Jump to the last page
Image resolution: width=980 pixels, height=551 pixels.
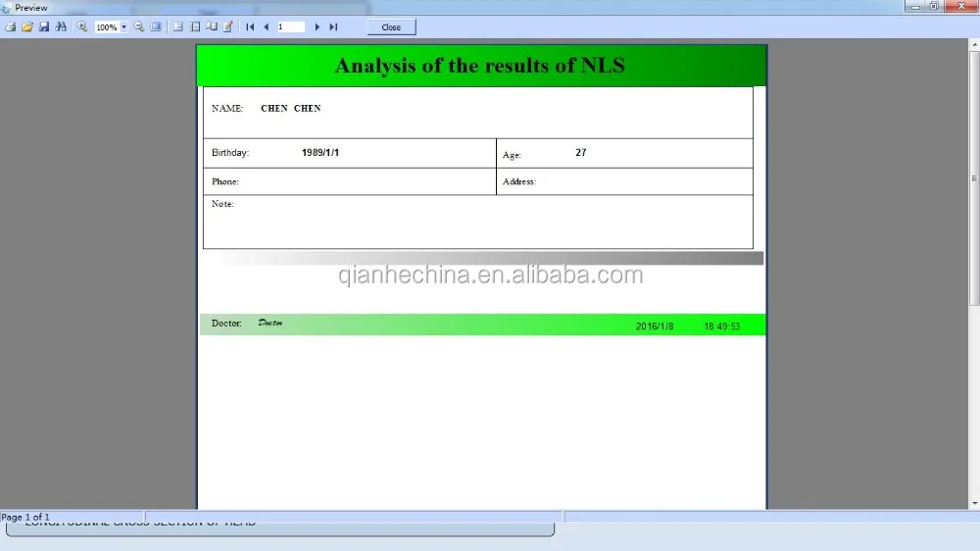(333, 26)
